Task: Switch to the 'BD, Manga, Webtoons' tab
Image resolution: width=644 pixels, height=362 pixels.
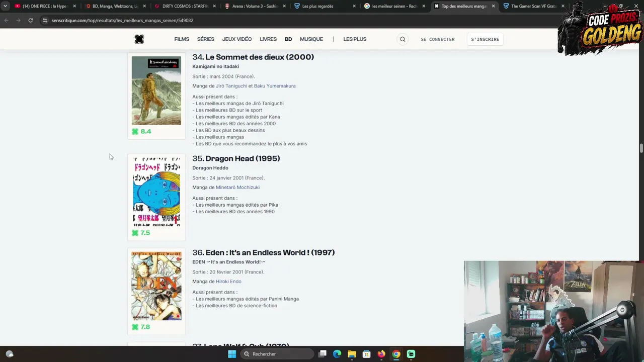Action: [x=114, y=6]
